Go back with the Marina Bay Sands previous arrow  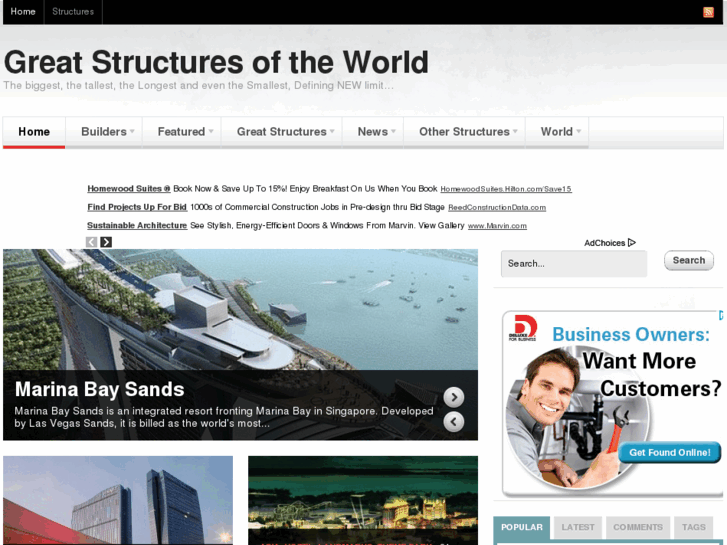point(454,422)
